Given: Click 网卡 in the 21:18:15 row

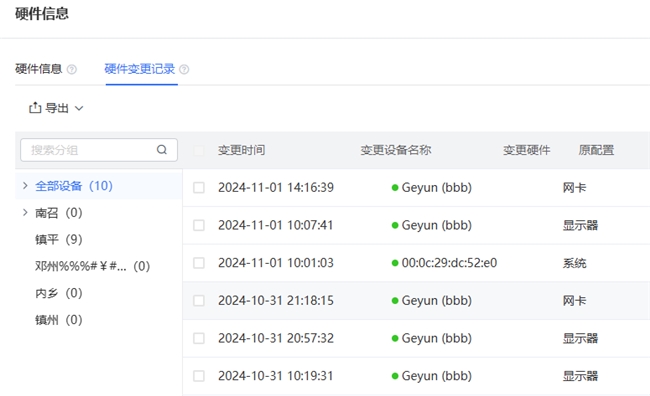Looking at the screenshot, I should (574, 301).
